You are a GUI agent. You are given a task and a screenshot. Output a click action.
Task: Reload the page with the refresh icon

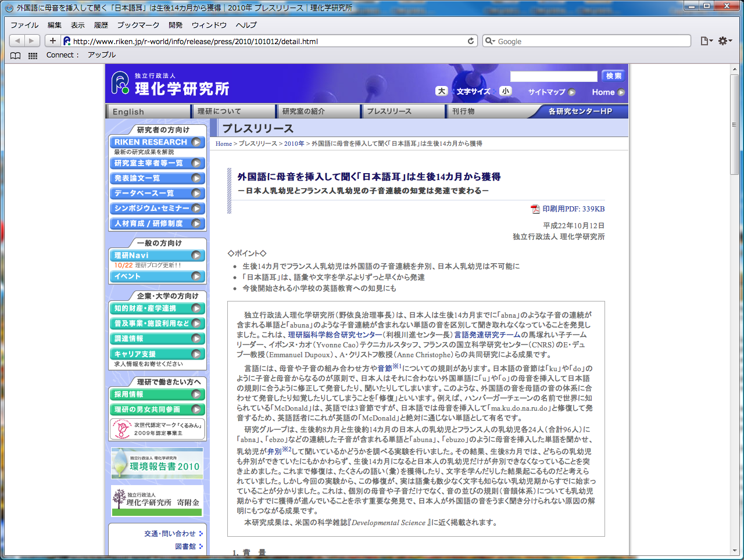pos(471,41)
